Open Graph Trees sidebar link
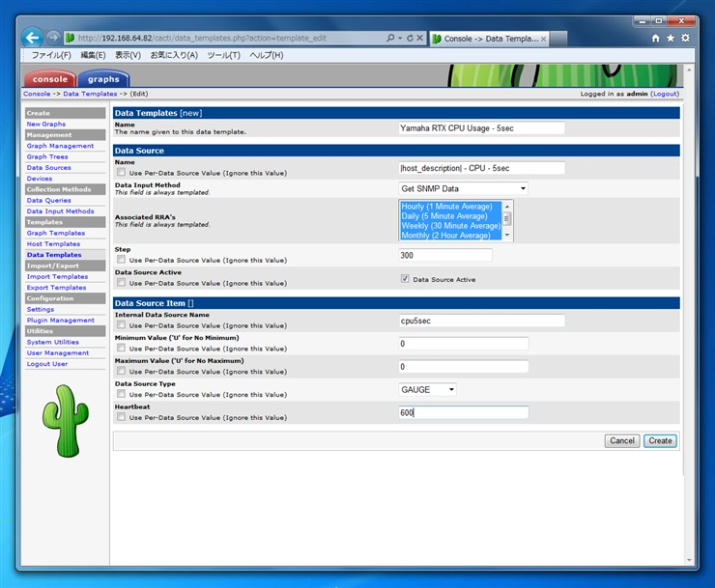The height and width of the screenshot is (588, 715). click(x=47, y=156)
